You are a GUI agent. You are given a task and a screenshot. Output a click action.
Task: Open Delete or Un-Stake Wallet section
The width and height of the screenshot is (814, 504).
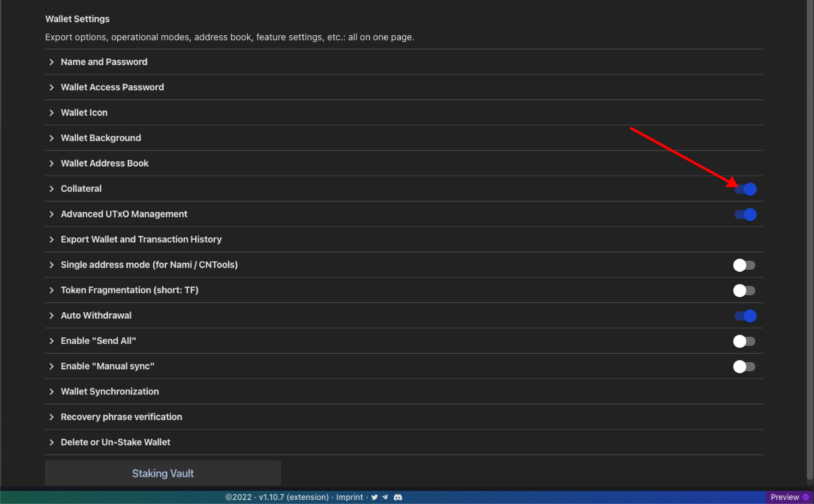(115, 442)
